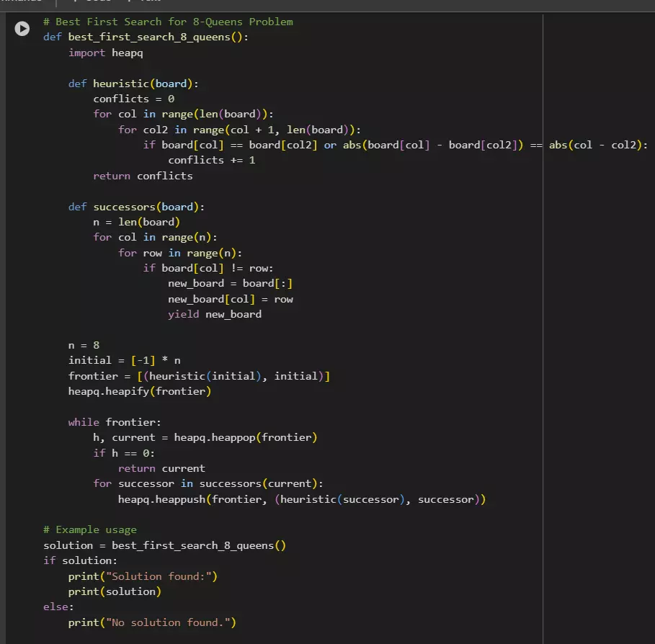Viewport: 655px width, 644px height.
Task: Click the 'if board[col] == board[col2] or abs' line
Action: [395, 145]
